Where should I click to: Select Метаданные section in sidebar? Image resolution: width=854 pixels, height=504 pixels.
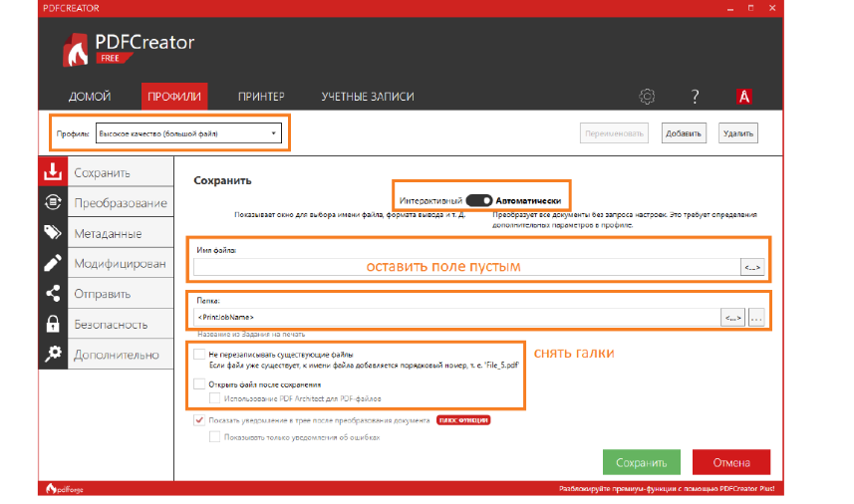[121, 233]
